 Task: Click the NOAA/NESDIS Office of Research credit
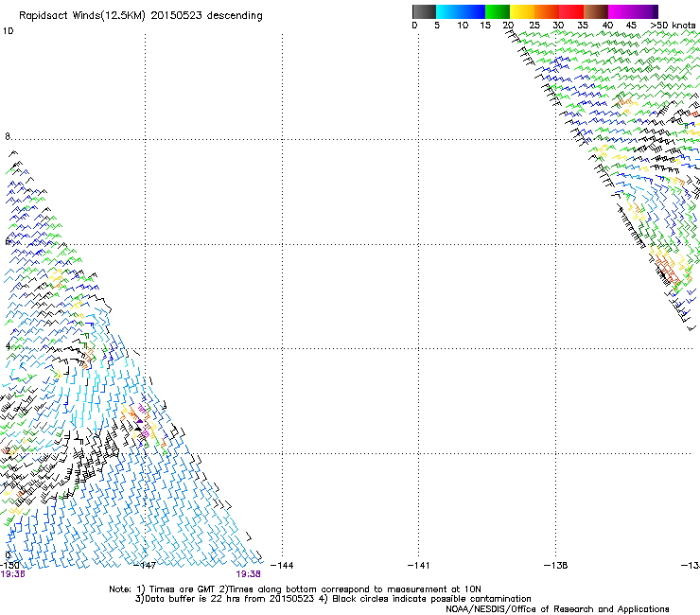click(557, 609)
